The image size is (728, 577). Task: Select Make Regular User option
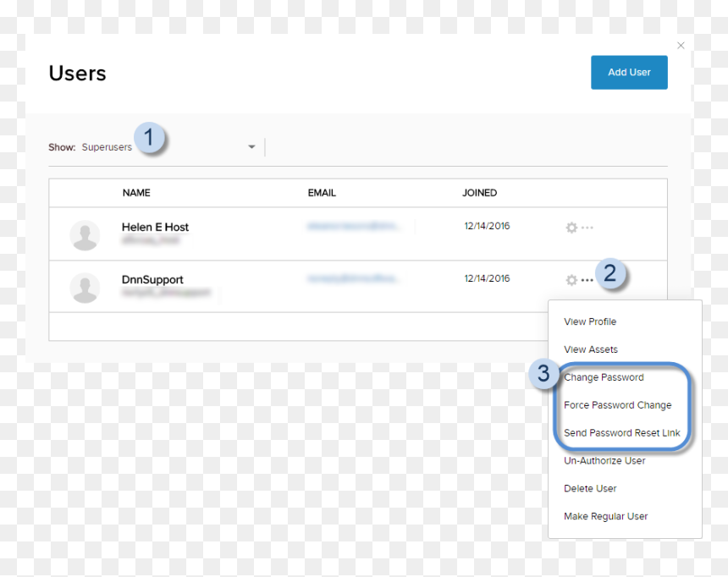(x=605, y=517)
